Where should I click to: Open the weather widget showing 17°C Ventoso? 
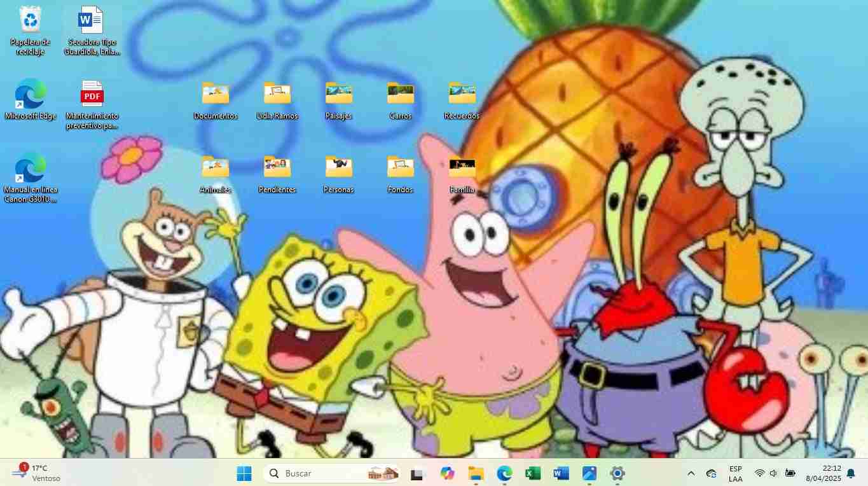(x=36, y=473)
